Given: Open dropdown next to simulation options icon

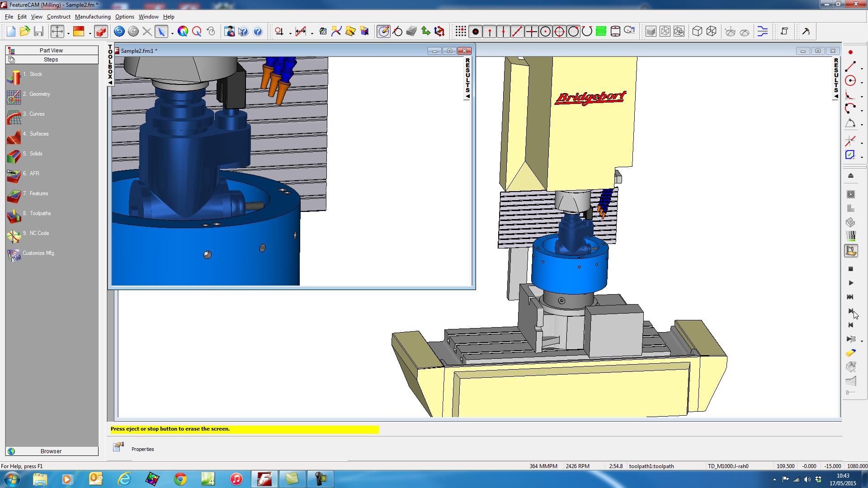Looking at the screenshot, I should pos(862,341).
